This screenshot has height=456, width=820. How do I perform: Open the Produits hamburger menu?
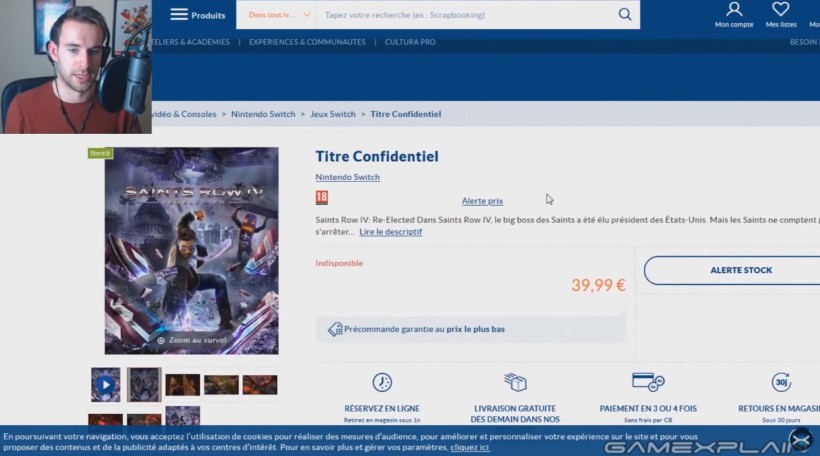pos(198,15)
